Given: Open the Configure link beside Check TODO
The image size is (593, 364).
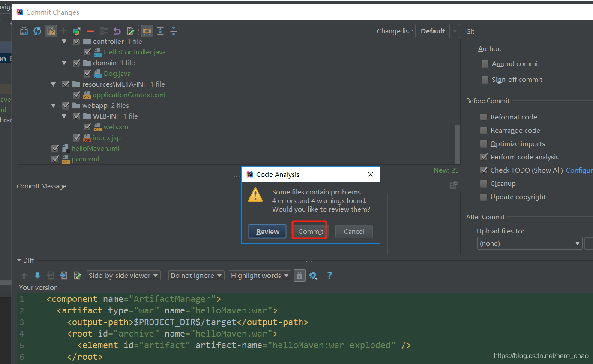Looking at the screenshot, I should tap(579, 170).
